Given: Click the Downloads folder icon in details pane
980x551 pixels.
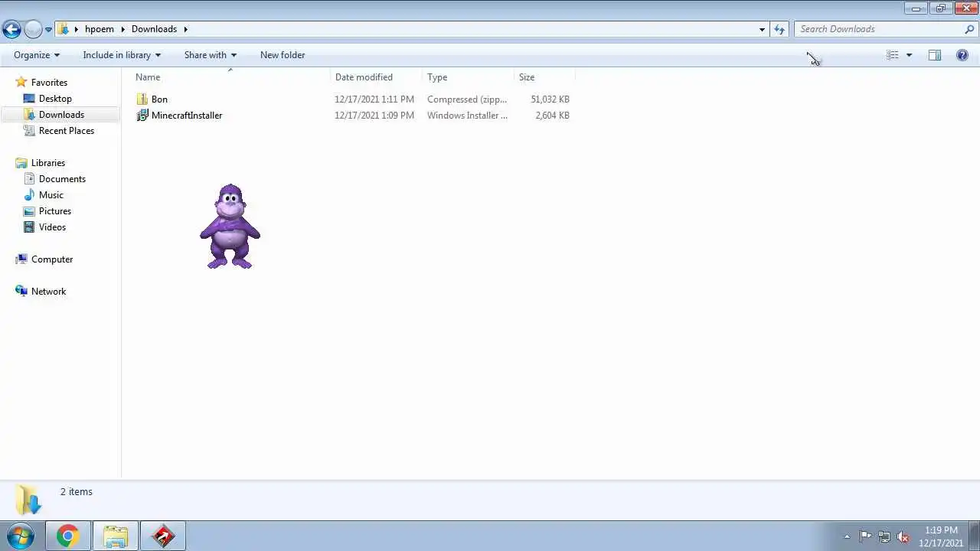Looking at the screenshot, I should (x=28, y=500).
